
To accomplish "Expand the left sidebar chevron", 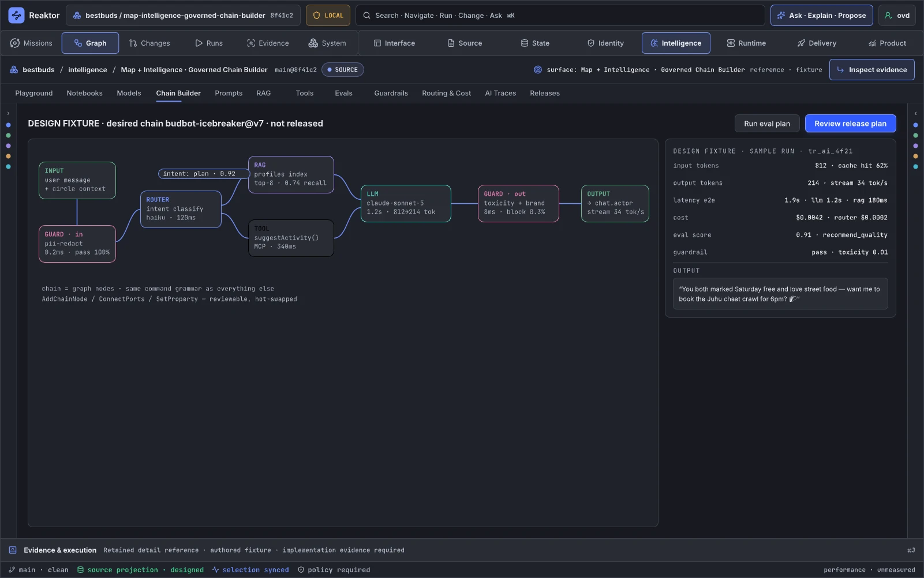I will pos(8,113).
